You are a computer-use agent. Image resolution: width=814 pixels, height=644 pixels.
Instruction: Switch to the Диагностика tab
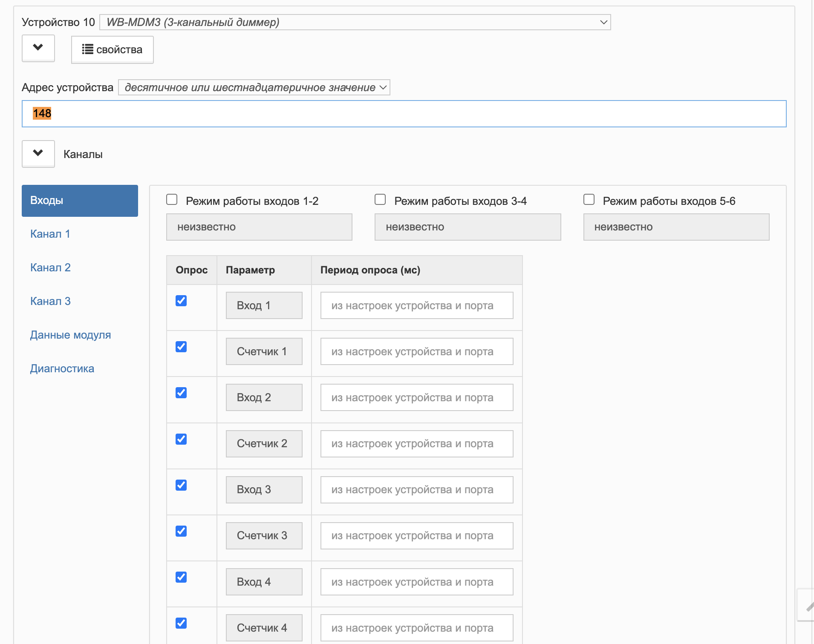coord(62,368)
